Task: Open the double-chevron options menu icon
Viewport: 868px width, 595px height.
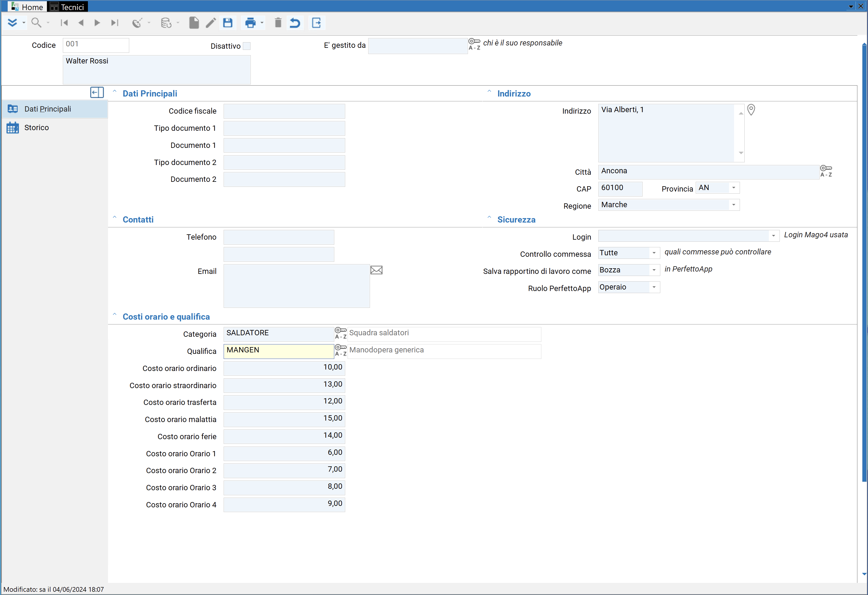Action: coord(12,23)
